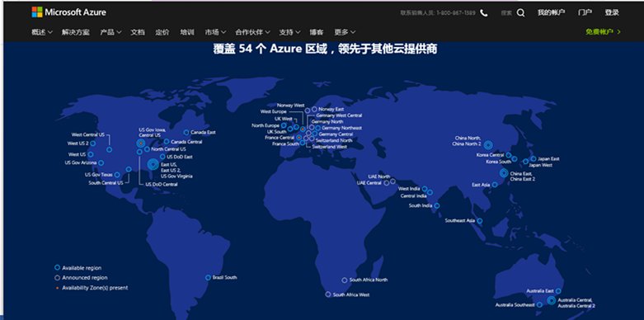Click the Switzerland West label
This screenshot has width=644, height=320.
(x=329, y=147)
